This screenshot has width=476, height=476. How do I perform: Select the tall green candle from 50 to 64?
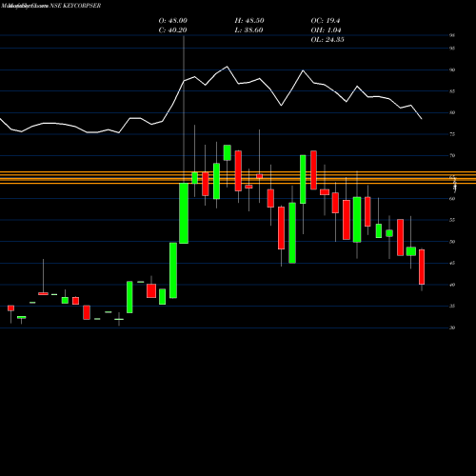(184, 213)
